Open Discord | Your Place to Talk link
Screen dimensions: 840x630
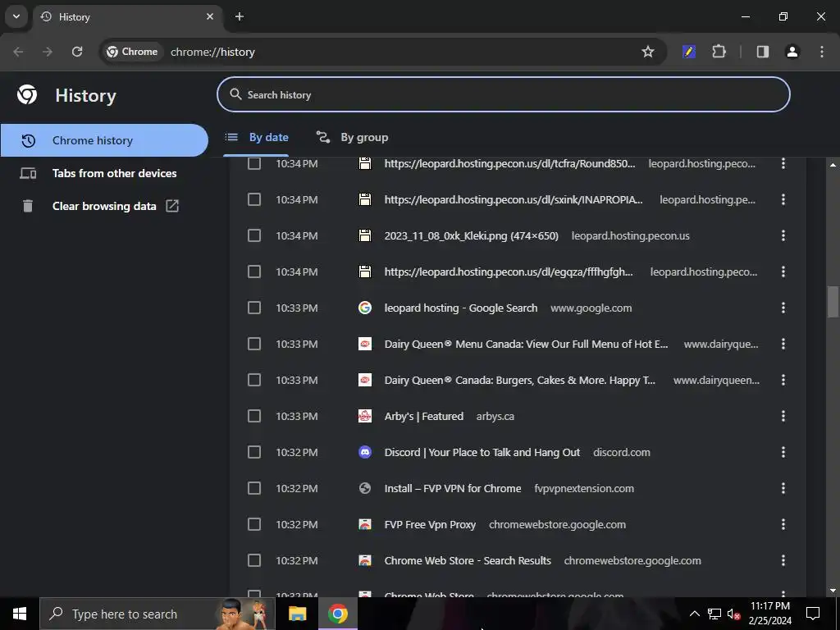[x=482, y=452]
